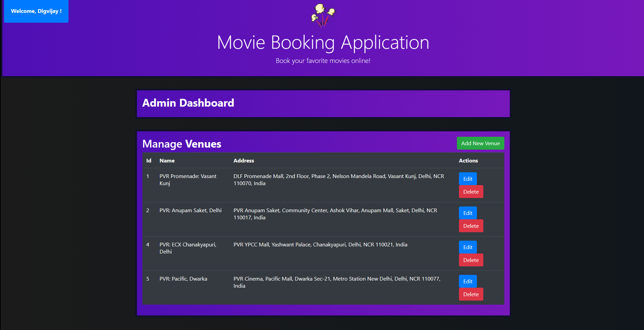Edit the PVR: Anupam Saket, Delhi venue
This screenshot has height=330, width=644.
click(467, 213)
